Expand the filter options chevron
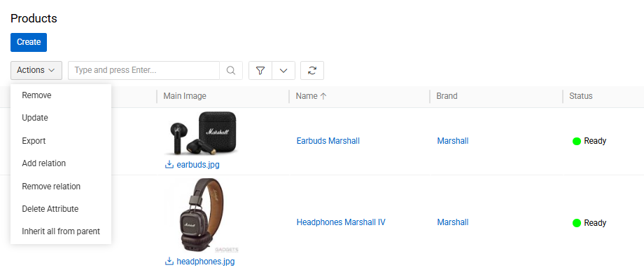Screen dimensions: 644x270 (x=283, y=70)
